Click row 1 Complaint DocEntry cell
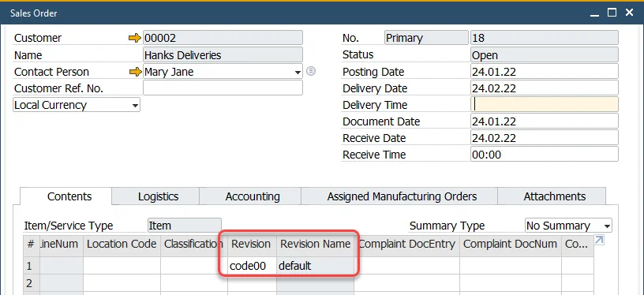This screenshot has width=644, height=295. point(407,266)
